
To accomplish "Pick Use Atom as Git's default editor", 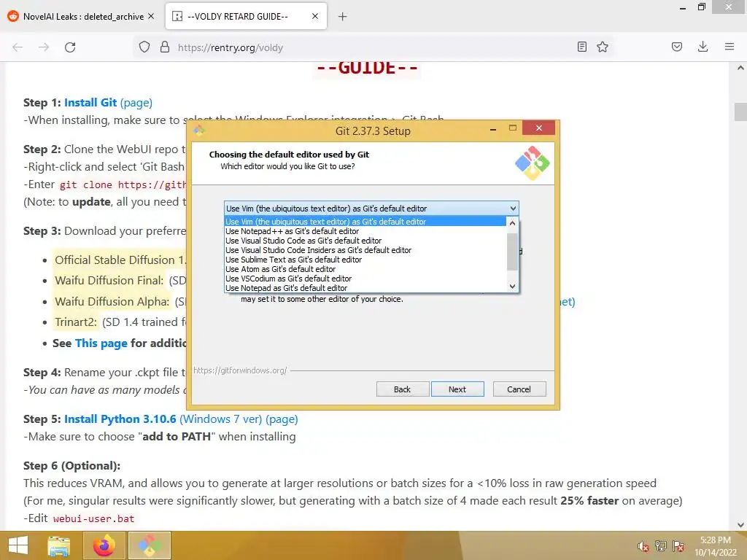I will pyautogui.click(x=365, y=269).
